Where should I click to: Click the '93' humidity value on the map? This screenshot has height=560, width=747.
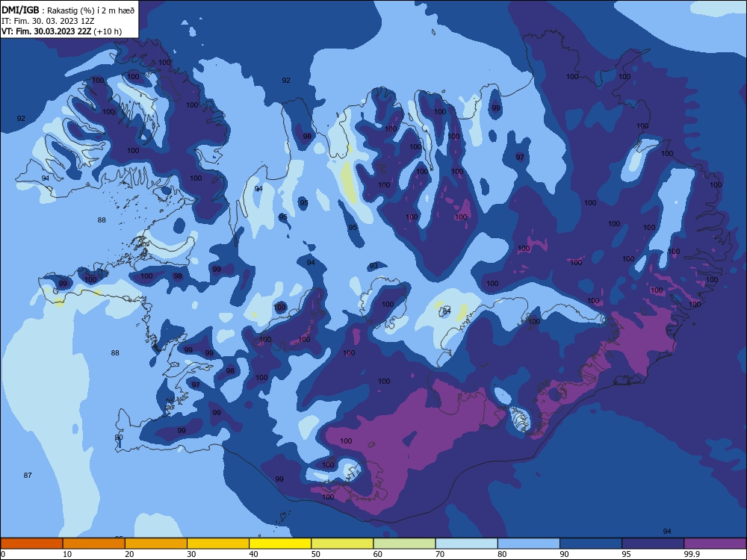pyautogui.click(x=373, y=266)
